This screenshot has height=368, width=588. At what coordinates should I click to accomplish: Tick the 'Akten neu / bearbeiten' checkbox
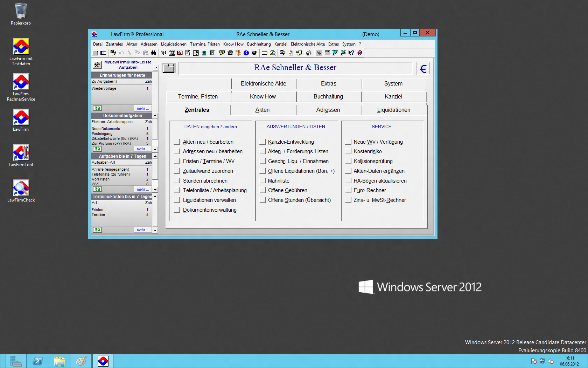tap(177, 142)
